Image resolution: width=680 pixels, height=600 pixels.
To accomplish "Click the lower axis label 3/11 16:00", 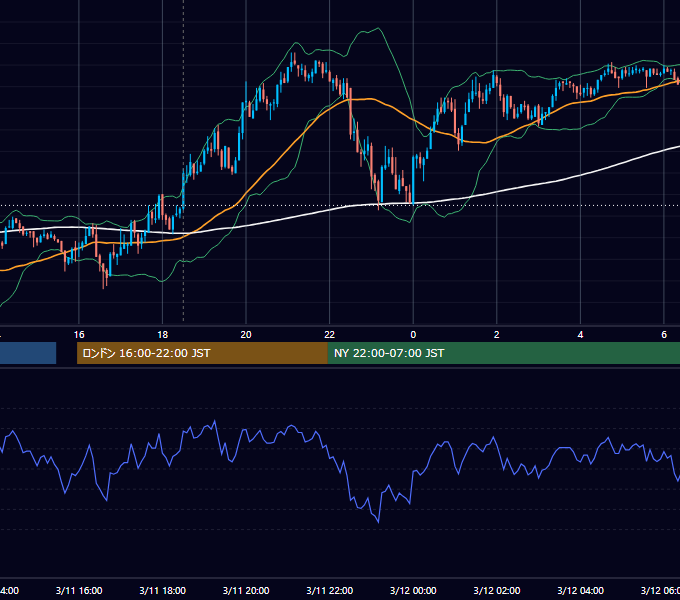I will pos(79,591).
